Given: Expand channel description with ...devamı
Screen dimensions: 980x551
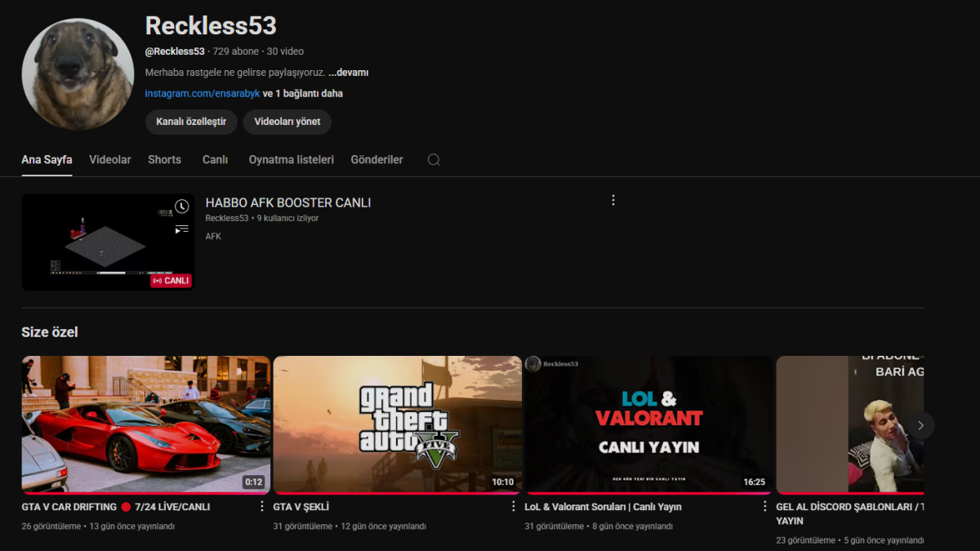Looking at the screenshot, I should point(349,73).
